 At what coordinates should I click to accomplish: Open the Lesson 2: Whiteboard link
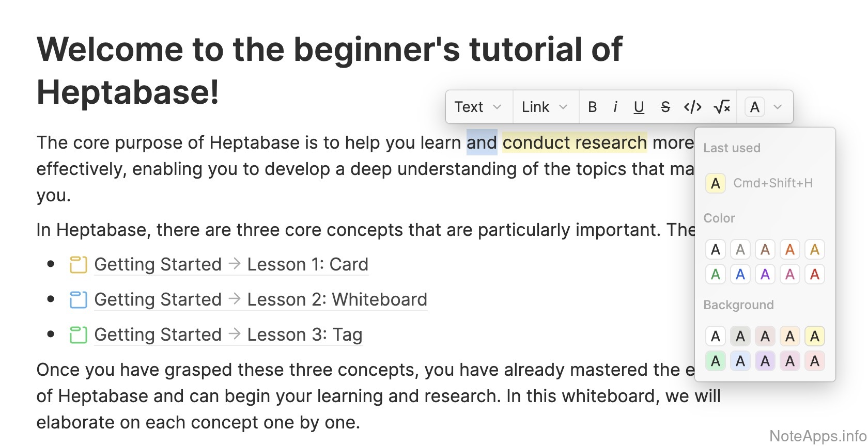tap(337, 299)
